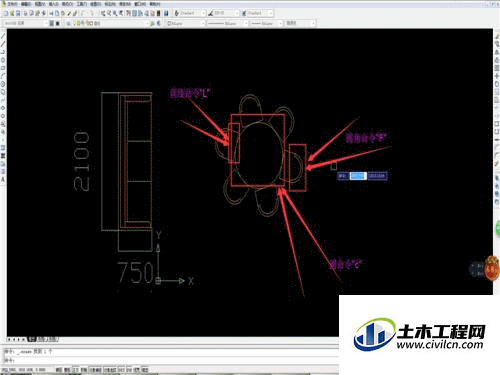Toggle DUCS in status bar

pos(121,370)
